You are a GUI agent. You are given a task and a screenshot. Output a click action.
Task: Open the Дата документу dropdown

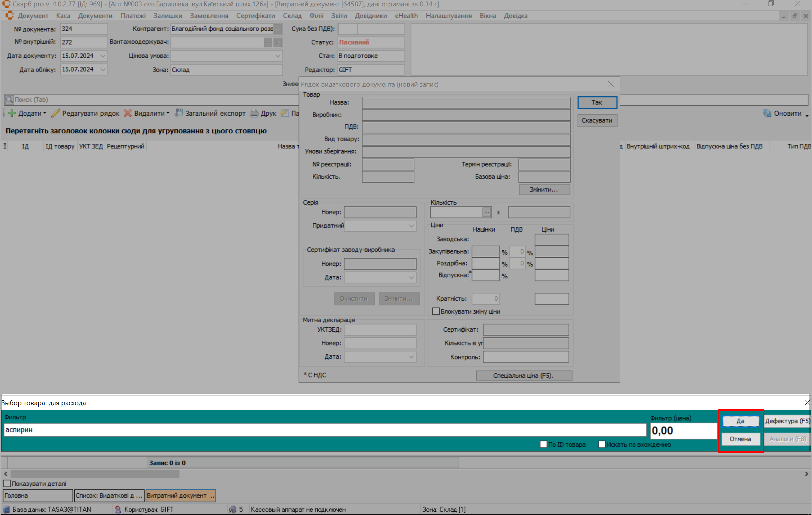[x=103, y=56]
